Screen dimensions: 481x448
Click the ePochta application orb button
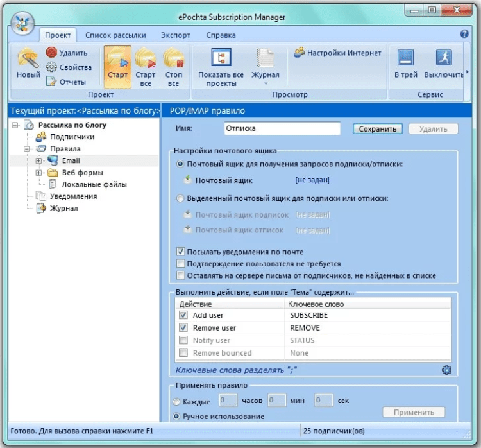[x=22, y=23]
